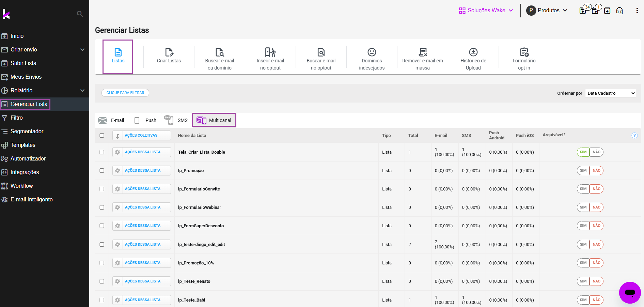644x307 pixels.
Task: Open Histórico de Upload download icon
Action: tap(473, 52)
